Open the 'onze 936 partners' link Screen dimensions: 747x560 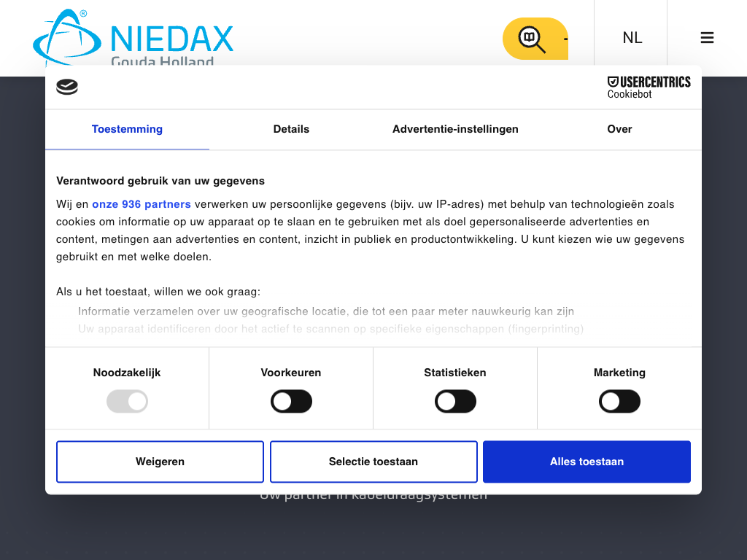(142, 204)
